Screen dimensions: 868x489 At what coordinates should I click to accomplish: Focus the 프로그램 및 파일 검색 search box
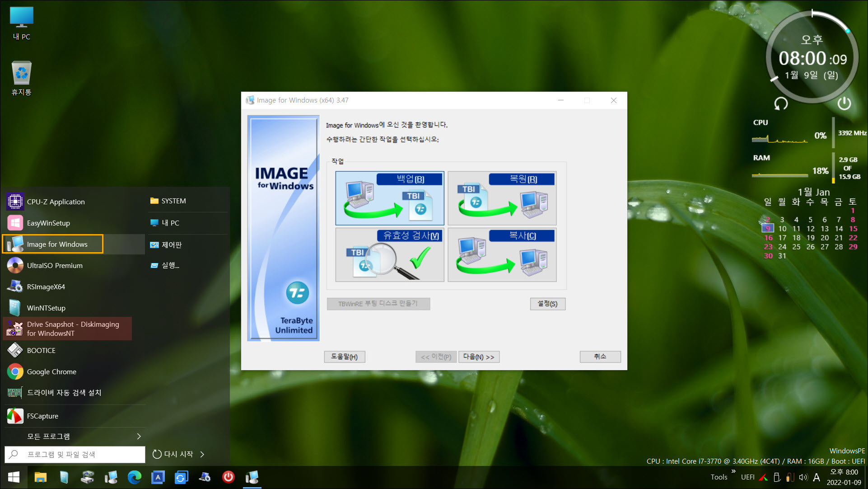click(x=75, y=454)
